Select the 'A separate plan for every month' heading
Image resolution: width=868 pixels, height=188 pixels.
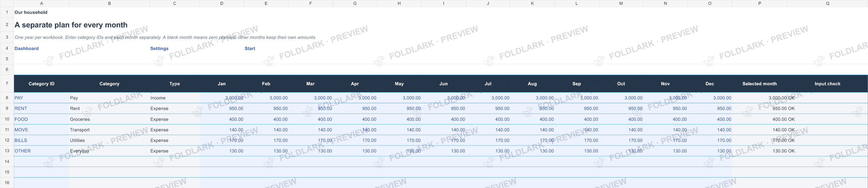(71, 25)
